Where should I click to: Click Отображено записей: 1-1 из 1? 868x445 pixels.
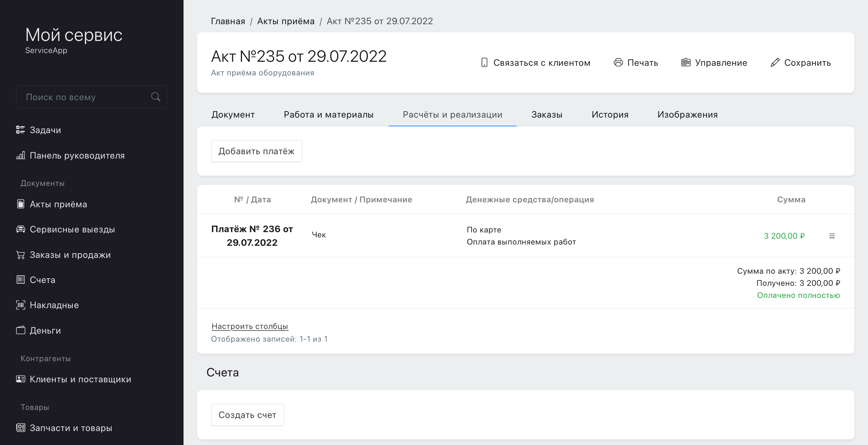[x=269, y=339]
